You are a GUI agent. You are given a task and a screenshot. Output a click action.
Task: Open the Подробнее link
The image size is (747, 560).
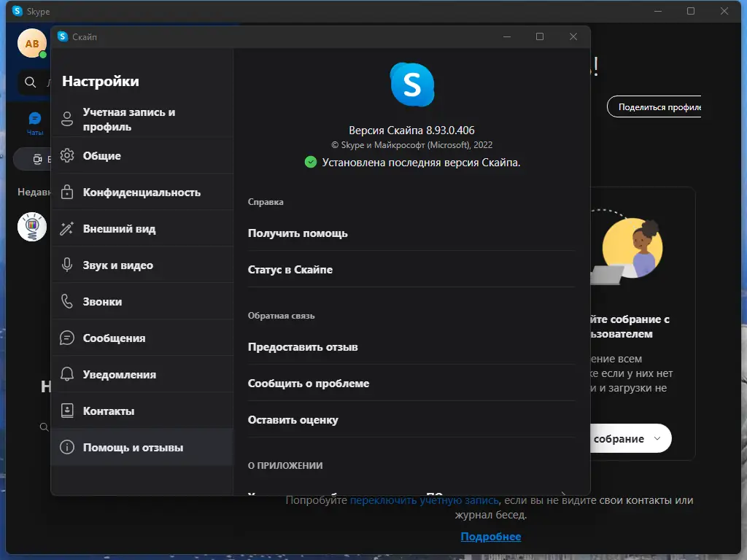click(x=490, y=537)
